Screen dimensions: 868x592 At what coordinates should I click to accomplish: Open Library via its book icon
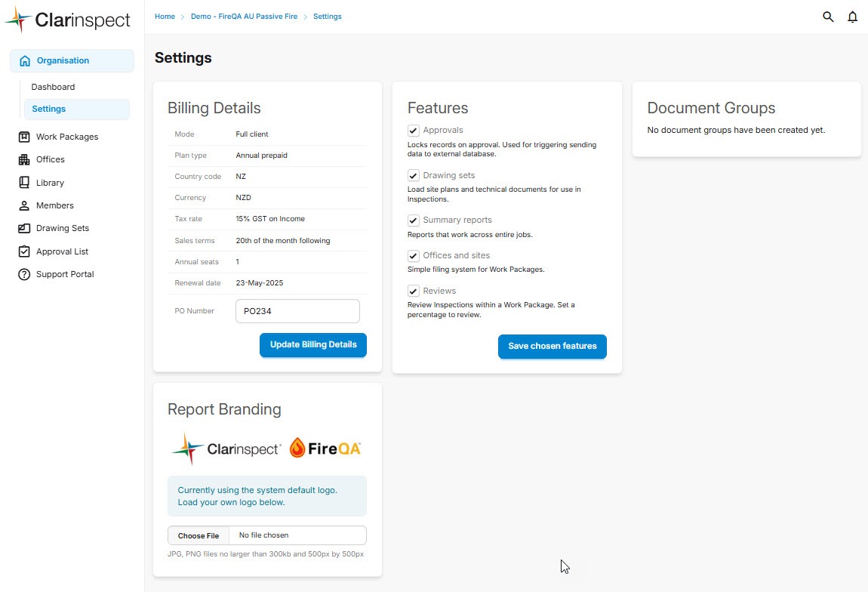coord(23,183)
